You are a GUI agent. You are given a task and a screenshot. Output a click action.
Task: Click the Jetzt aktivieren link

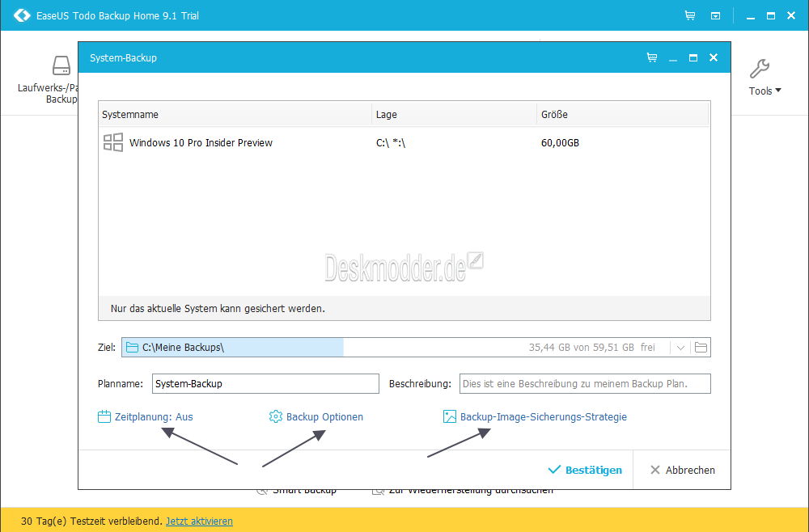[199, 521]
